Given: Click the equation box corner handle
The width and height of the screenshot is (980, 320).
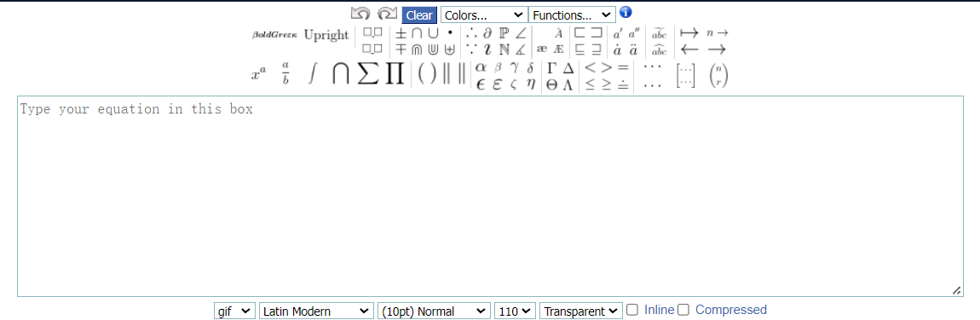Looking at the screenshot, I should tap(957, 291).
